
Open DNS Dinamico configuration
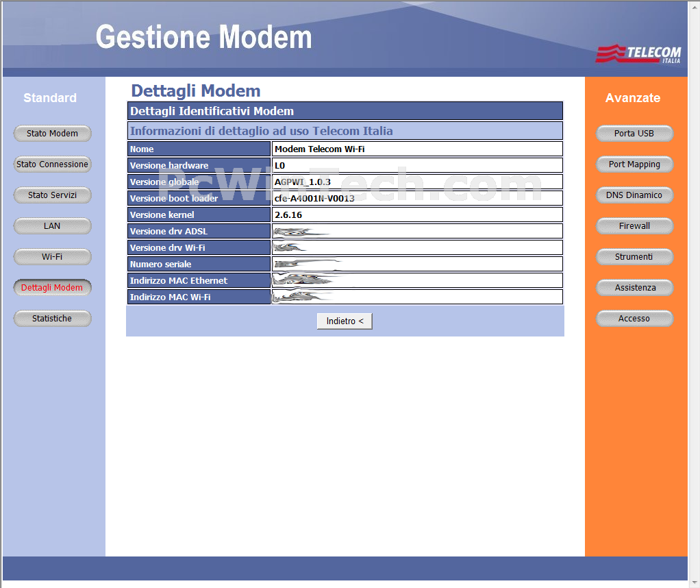pyautogui.click(x=634, y=195)
